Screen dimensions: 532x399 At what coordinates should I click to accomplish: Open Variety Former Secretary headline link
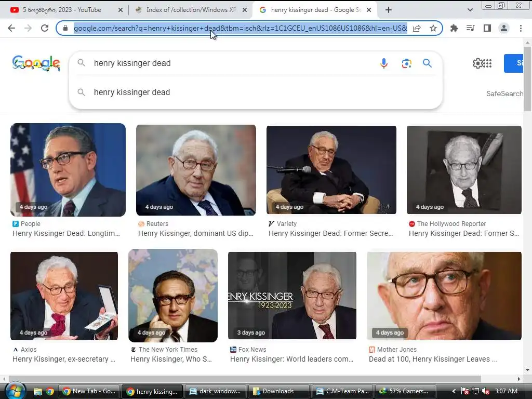331,233
